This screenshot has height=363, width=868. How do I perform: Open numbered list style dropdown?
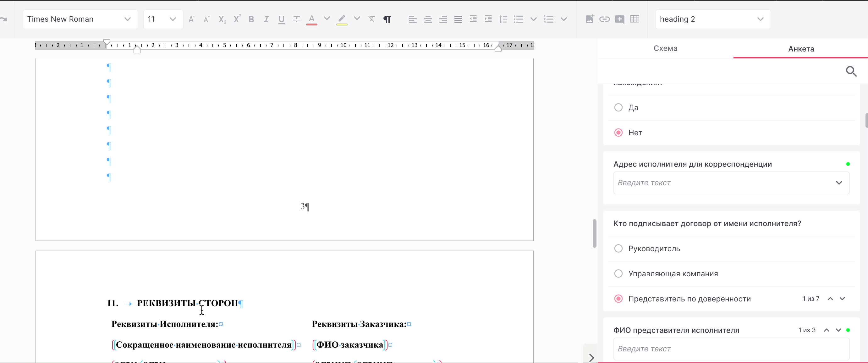[x=564, y=19]
